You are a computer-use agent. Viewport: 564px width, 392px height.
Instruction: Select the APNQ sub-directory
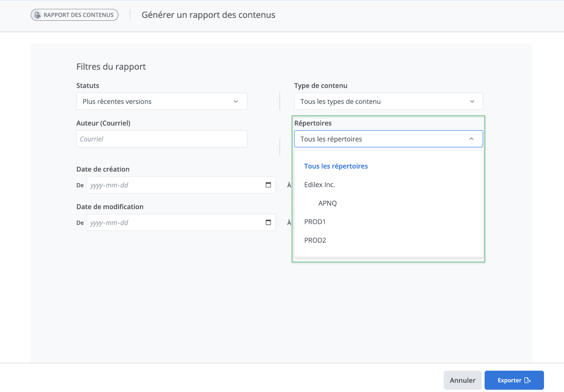coord(328,203)
